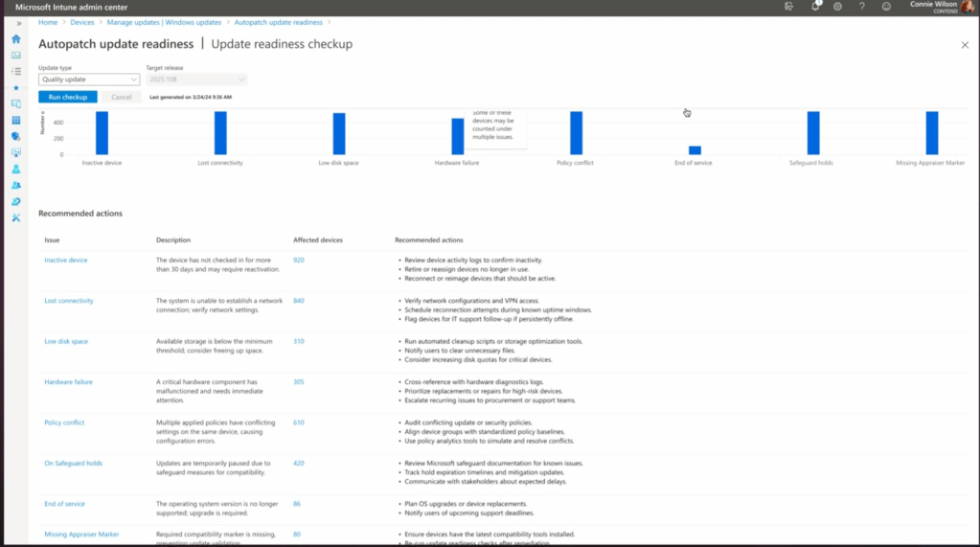
Task: Click the End of service chart bar
Action: click(695, 149)
